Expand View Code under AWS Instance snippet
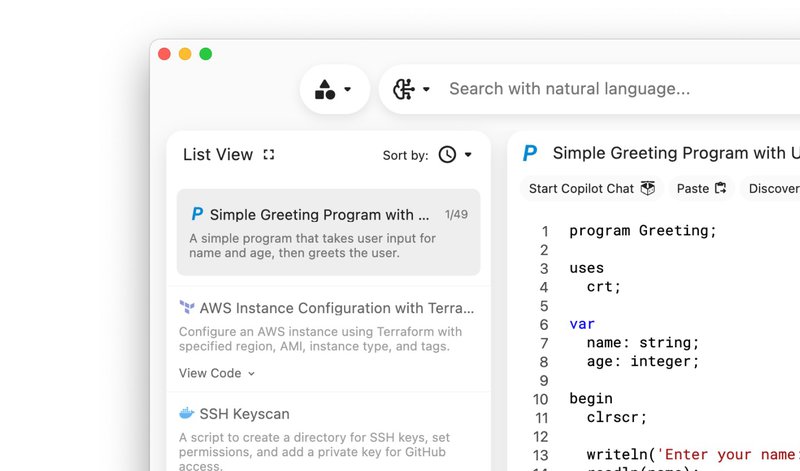Screen dimensions: 800x471 coord(217,373)
